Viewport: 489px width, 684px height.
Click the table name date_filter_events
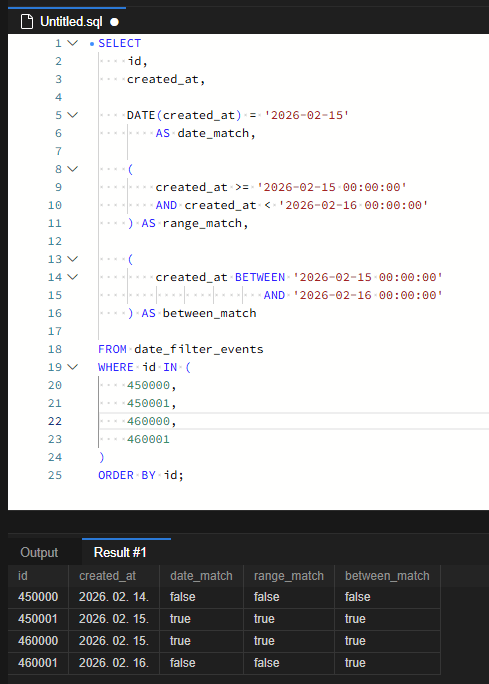pos(199,349)
